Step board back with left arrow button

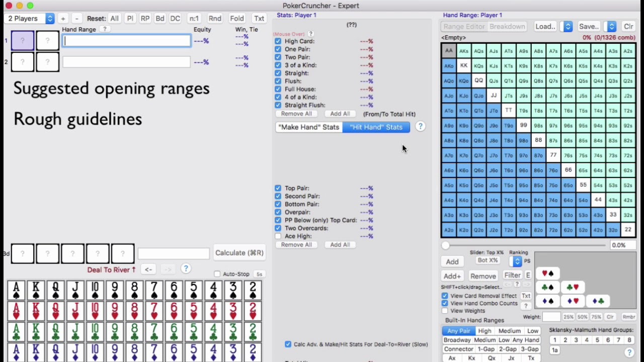click(148, 269)
